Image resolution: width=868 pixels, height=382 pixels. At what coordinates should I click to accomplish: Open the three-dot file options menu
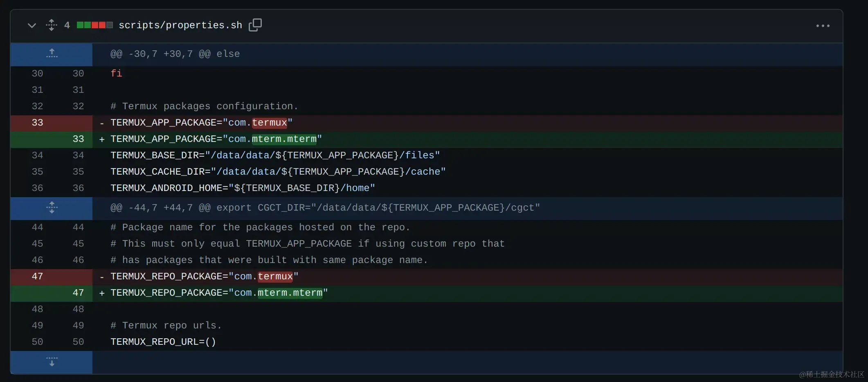pyautogui.click(x=823, y=26)
